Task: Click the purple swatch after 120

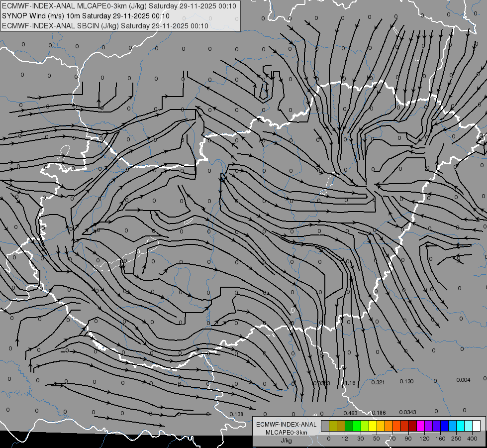Action: click(x=429, y=426)
